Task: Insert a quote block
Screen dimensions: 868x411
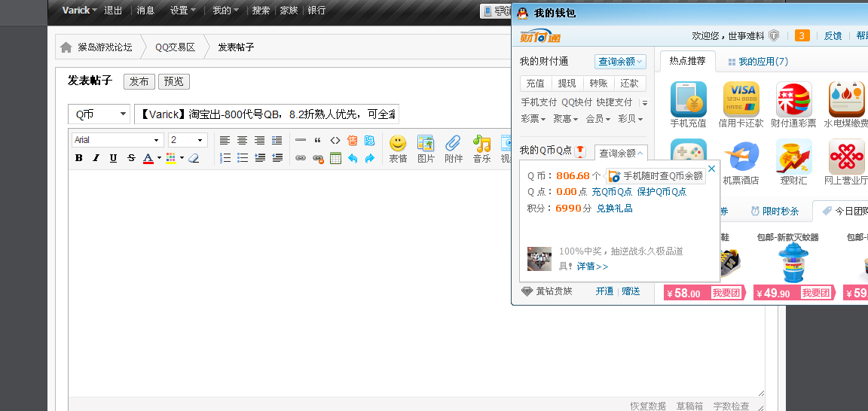Action: (x=317, y=141)
